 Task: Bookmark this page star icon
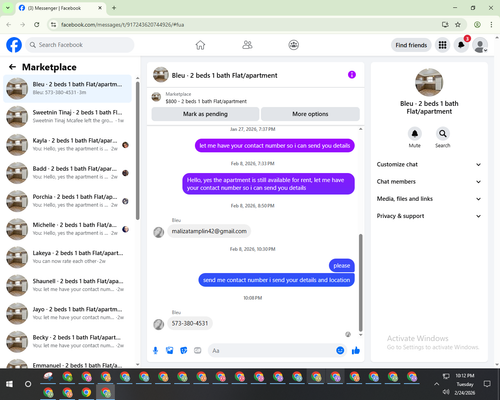[458, 25]
